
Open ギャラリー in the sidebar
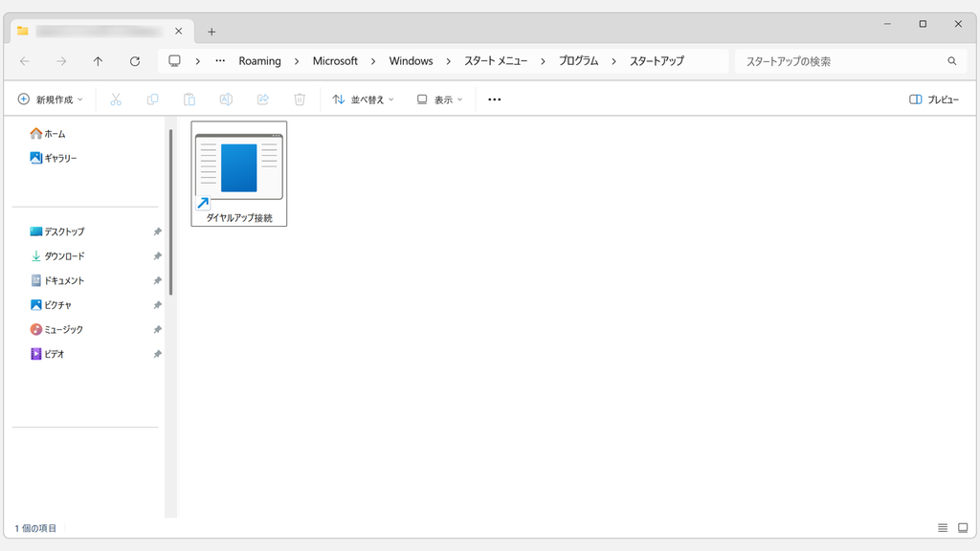(54, 158)
